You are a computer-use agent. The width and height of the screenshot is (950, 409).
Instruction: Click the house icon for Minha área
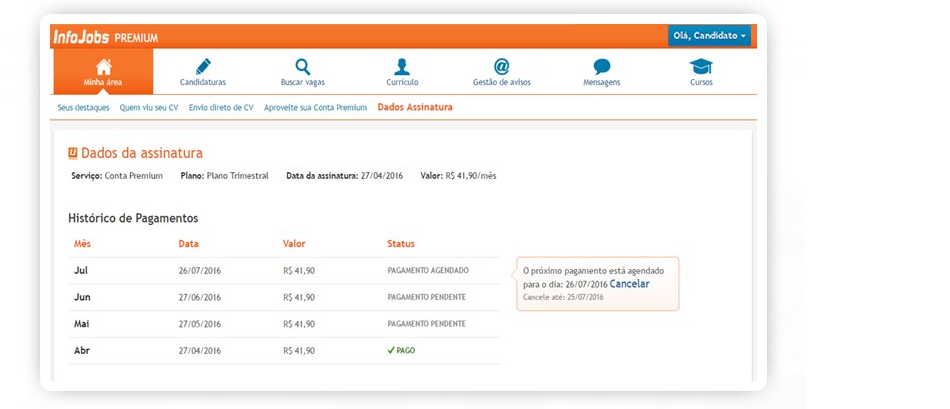pyautogui.click(x=103, y=66)
